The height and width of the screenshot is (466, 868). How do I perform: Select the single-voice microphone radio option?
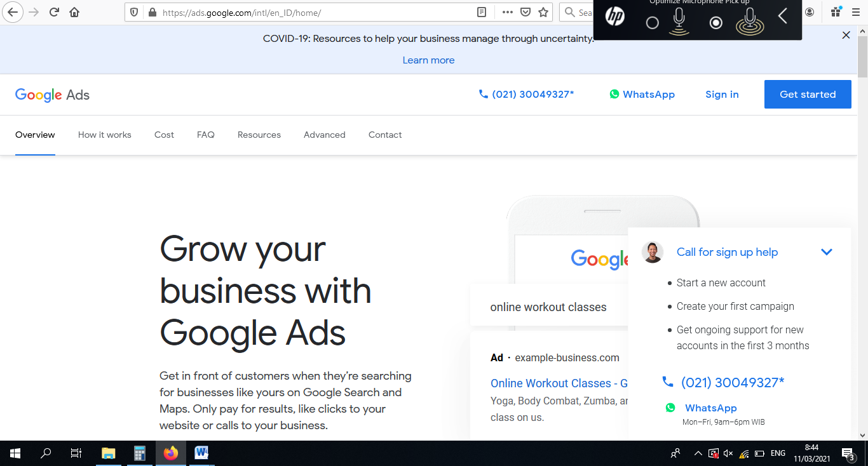click(652, 23)
